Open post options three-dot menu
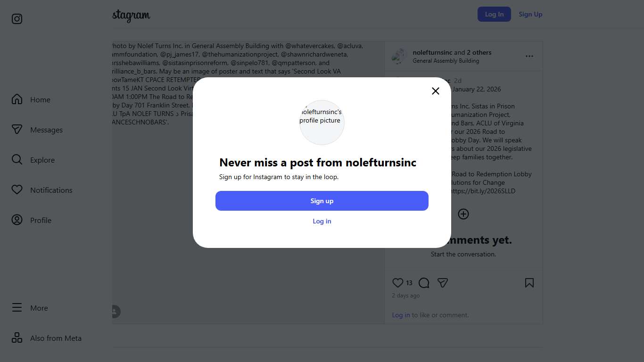Screen dimensions: 644x362 (x=529, y=56)
